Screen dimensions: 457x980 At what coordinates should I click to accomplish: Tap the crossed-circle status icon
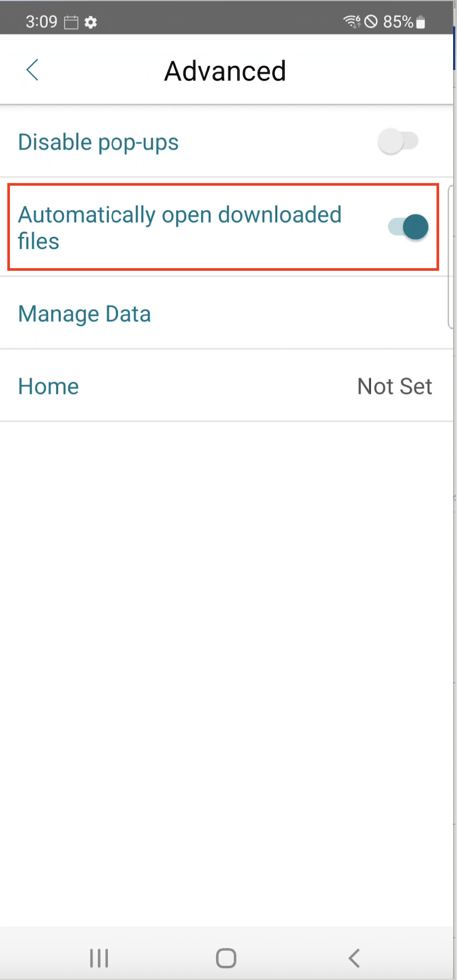(x=371, y=22)
